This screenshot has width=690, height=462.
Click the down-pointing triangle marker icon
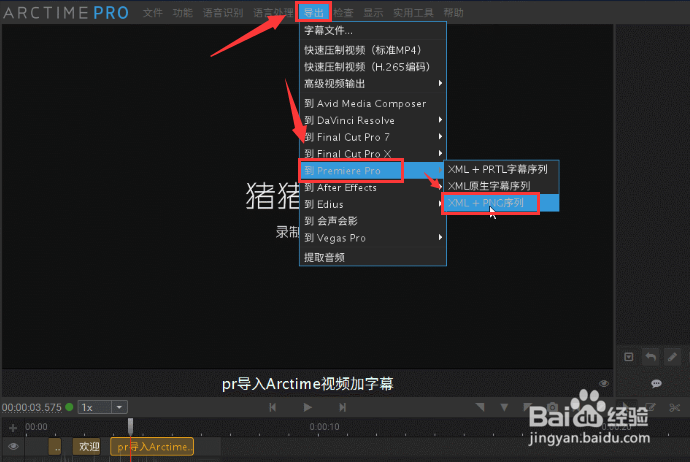pyautogui.click(x=504, y=407)
